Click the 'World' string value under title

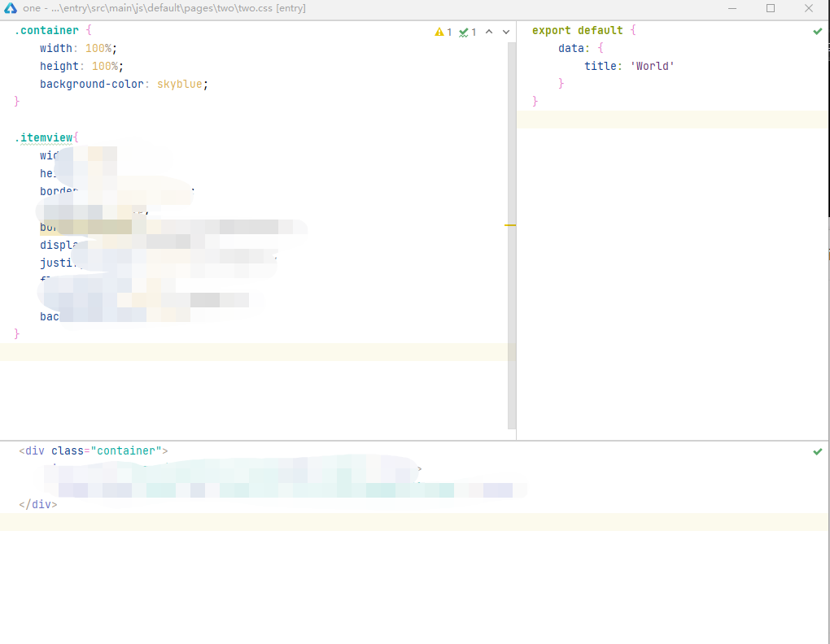[651, 66]
